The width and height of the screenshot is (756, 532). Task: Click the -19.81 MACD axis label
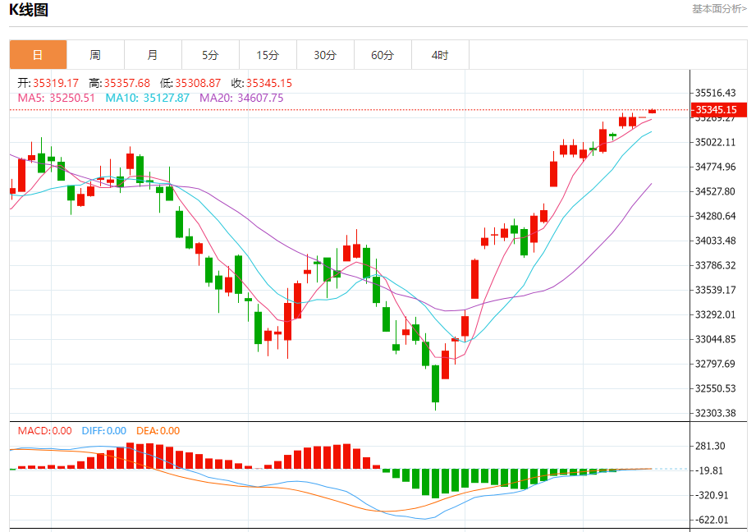click(x=708, y=470)
